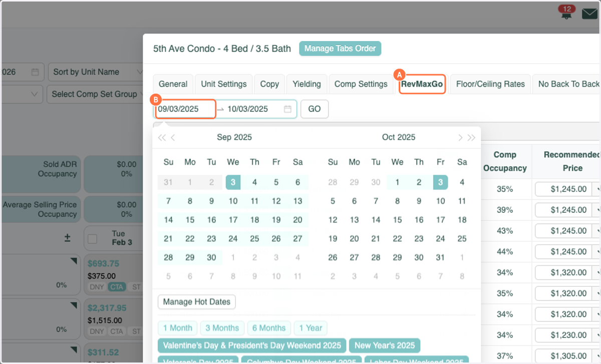Click the $1,230.00 recommended price field
The width and height of the screenshot is (601, 364).
click(563, 335)
